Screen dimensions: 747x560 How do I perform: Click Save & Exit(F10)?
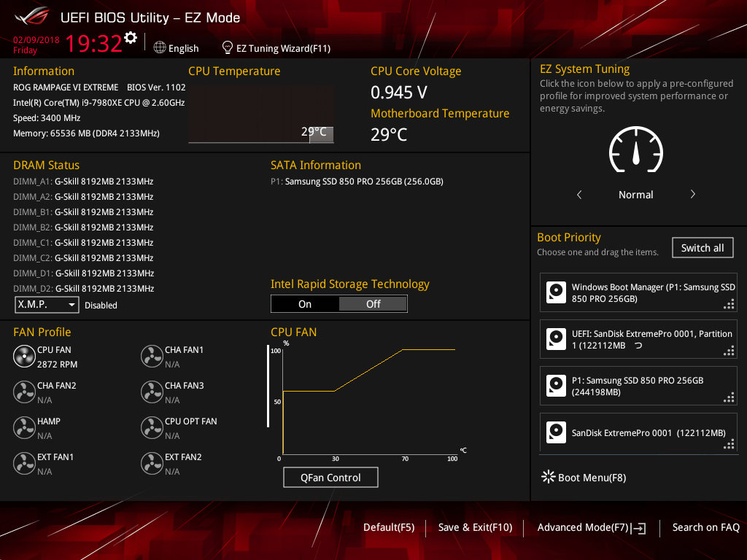click(x=475, y=527)
